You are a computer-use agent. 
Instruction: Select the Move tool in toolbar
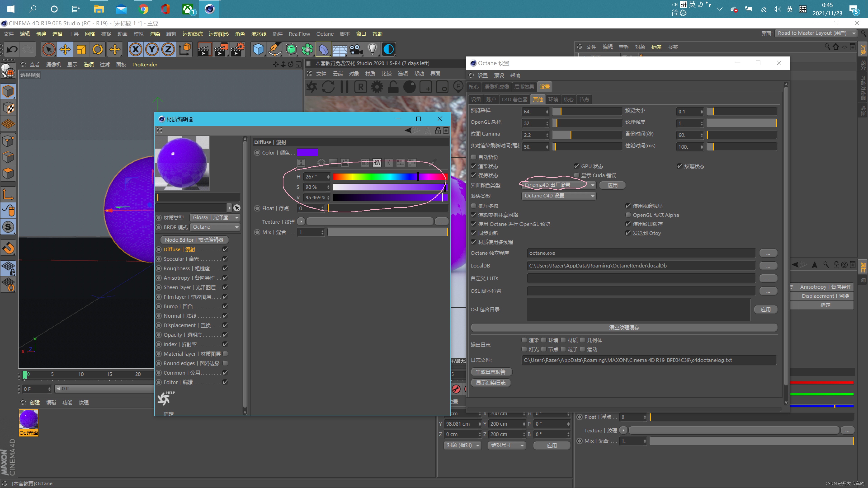(65, 49)
